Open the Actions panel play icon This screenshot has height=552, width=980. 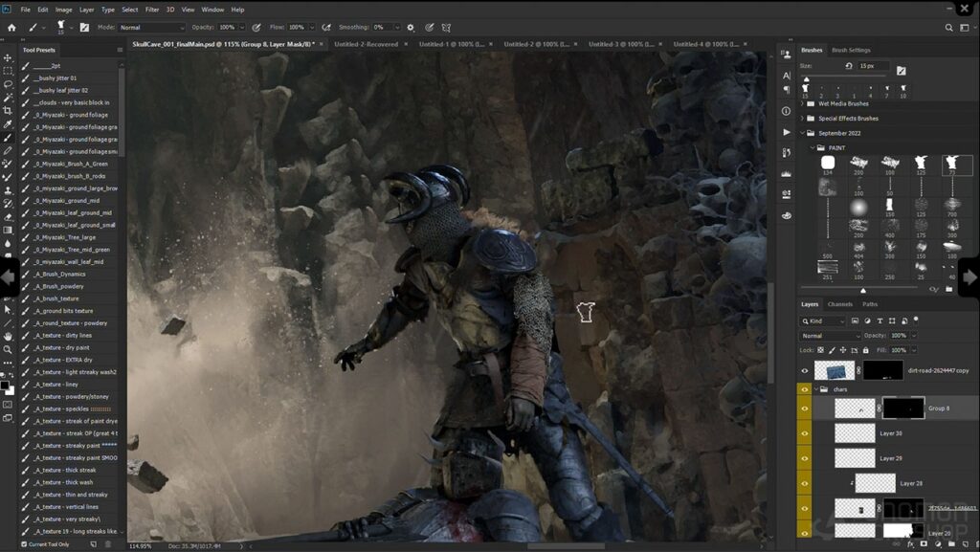[x=787, y=132]
